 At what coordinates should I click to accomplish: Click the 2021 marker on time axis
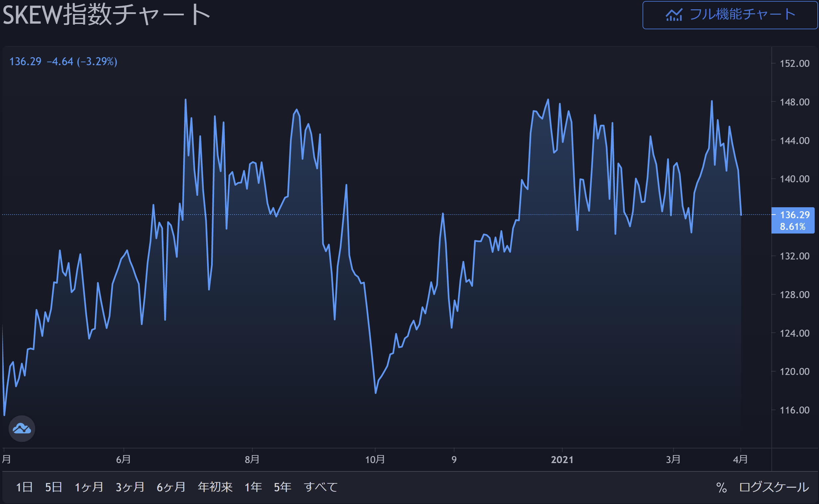click(x=562, y=460)
